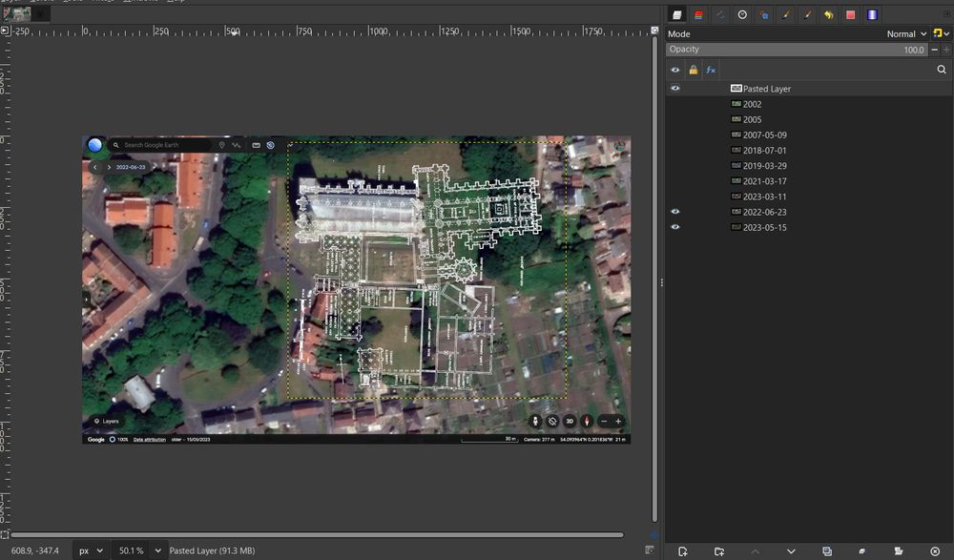This screenshot has height=560, width=954.
Task: Decrease opacity with the minus button
Action: (x=935, y=50)
